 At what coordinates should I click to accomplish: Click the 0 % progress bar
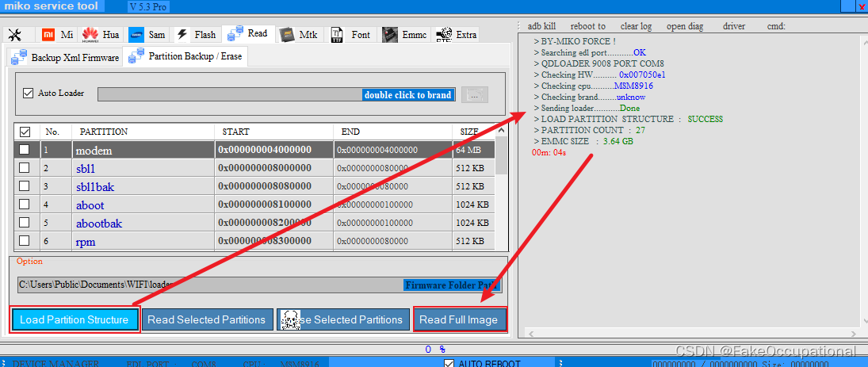coord(434,350)
